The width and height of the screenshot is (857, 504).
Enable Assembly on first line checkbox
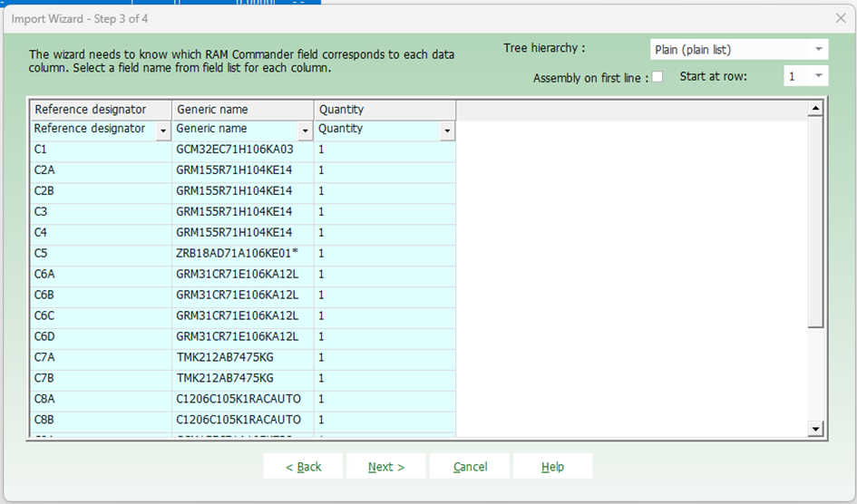click(x=657, y=77)
